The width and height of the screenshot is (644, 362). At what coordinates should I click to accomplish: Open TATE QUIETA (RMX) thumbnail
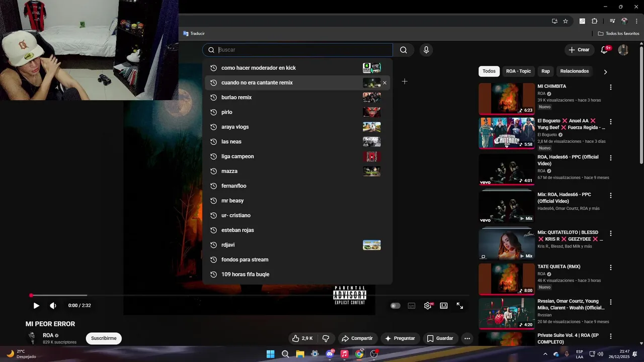click(507, 279)
